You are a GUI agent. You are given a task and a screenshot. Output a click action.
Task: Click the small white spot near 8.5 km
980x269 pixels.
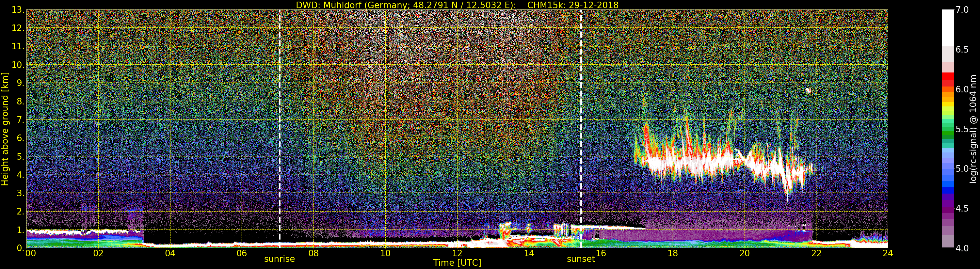coord(809,90)
